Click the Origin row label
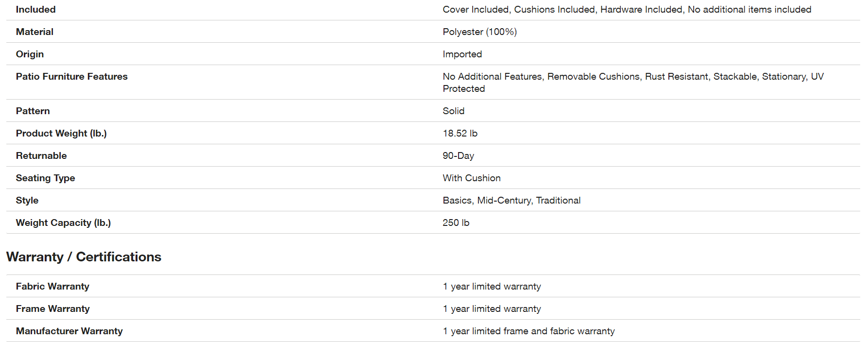Viewport: 868px width, 342px height. pyautogui.click(x=30, y=54)
